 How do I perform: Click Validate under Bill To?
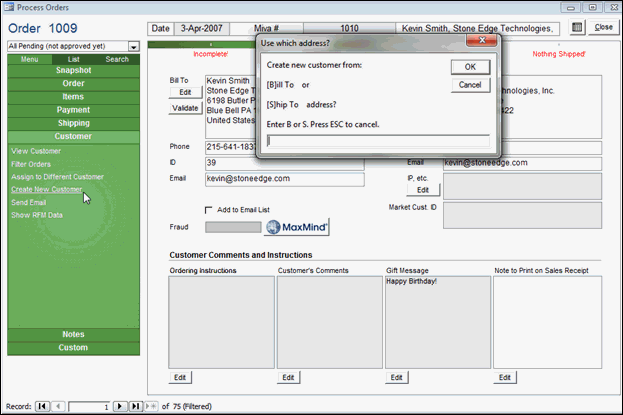click(x=185, y=107)
